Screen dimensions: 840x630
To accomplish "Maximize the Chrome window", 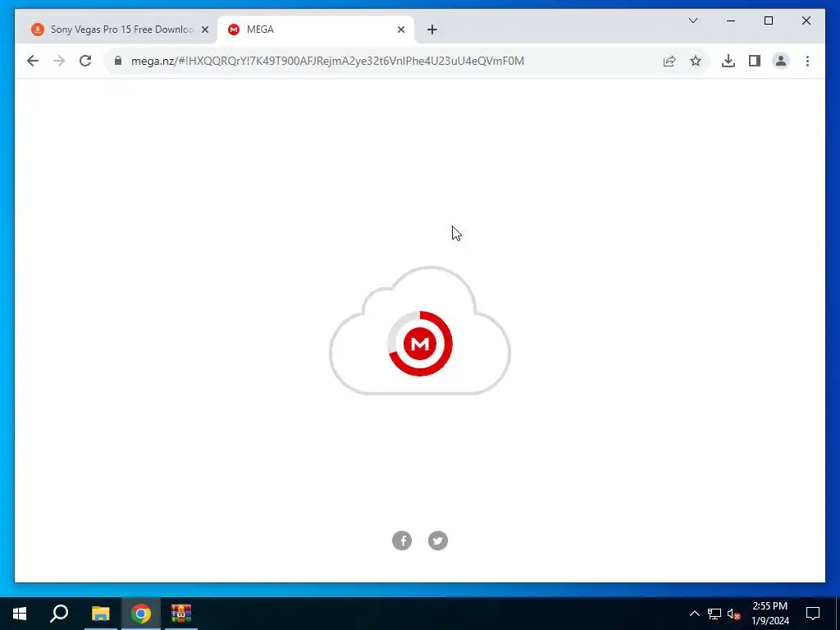I will (768, 21).
